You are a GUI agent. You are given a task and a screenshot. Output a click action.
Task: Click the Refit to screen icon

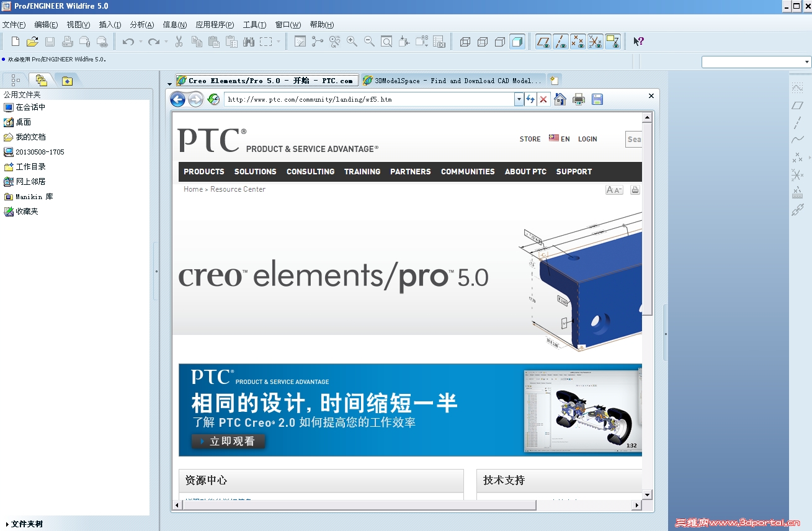point(386,42)
